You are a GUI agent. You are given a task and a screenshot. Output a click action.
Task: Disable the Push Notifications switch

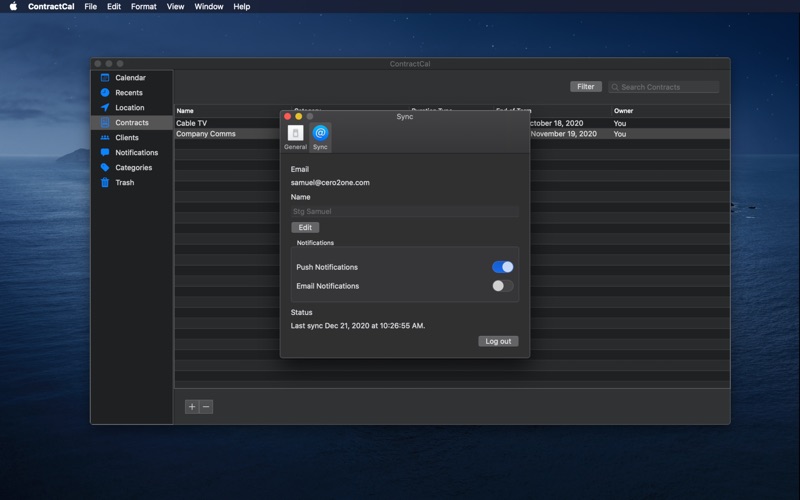click(x=503, y=267)
